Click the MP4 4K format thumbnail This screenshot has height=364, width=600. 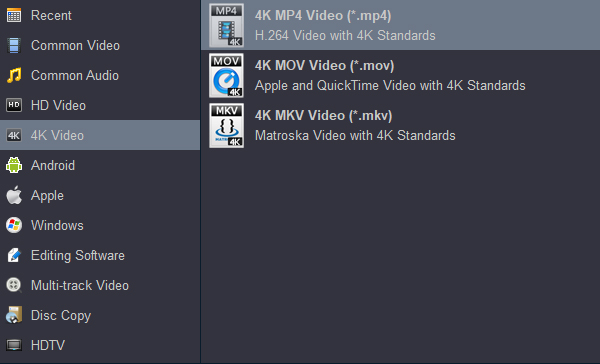[227, 25]
